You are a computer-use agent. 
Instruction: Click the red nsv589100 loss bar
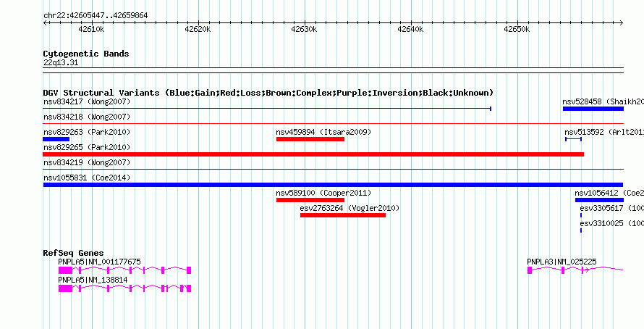(x=310, y=200)
